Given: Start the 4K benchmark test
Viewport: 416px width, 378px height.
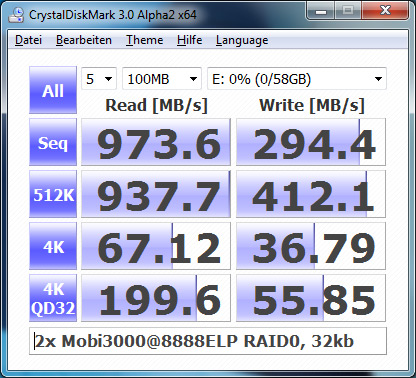Looking at the screenshot, I should tap(53, 246).
